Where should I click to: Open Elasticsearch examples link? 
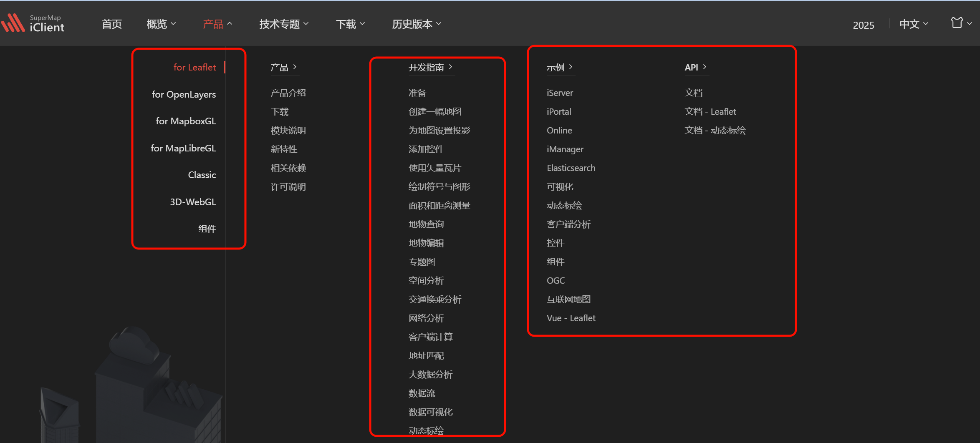(x=571, y=168)
